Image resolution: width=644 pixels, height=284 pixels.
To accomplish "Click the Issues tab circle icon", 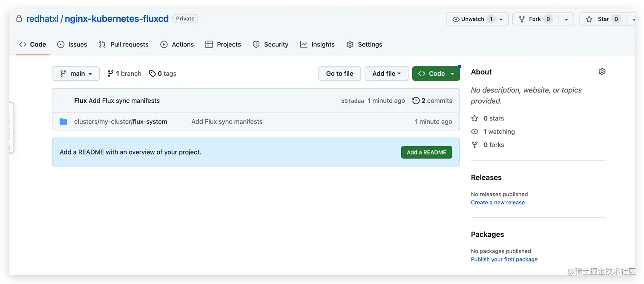I will coord(61,44).
